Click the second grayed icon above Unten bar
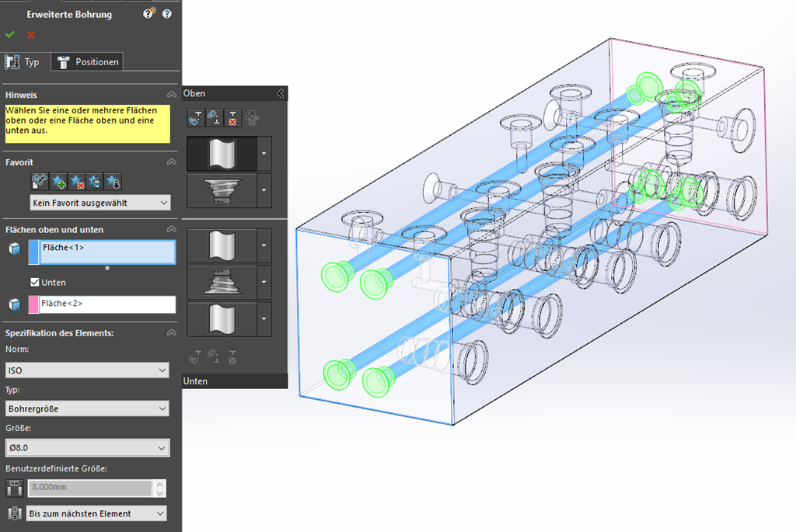Screen dimensions: 796x532 215,357
